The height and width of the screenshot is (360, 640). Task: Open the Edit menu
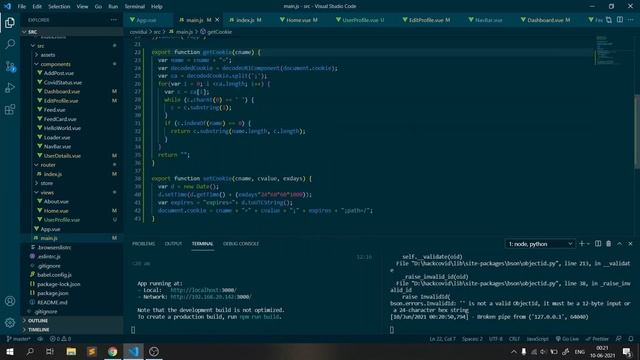(x=37, y=7)
